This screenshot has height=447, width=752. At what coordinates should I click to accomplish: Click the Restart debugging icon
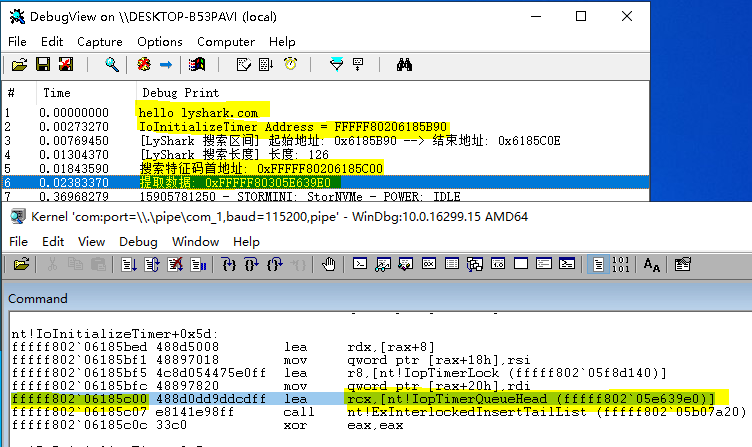click(152, 264)
